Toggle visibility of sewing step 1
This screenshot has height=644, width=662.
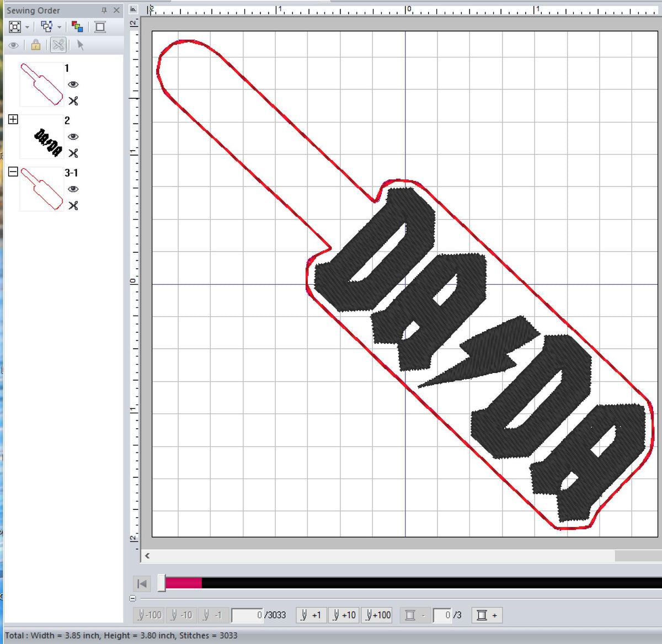click(73, 84)
